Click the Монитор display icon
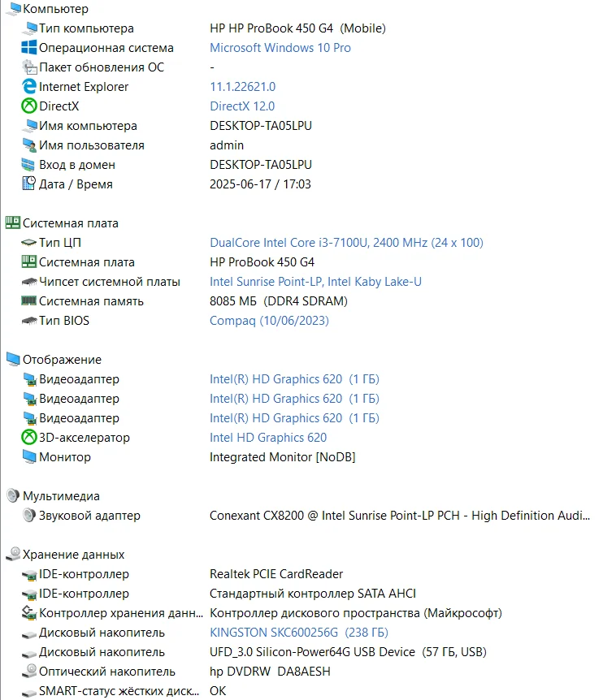Viewport: 603px width, 700px height. coord(29,456)
